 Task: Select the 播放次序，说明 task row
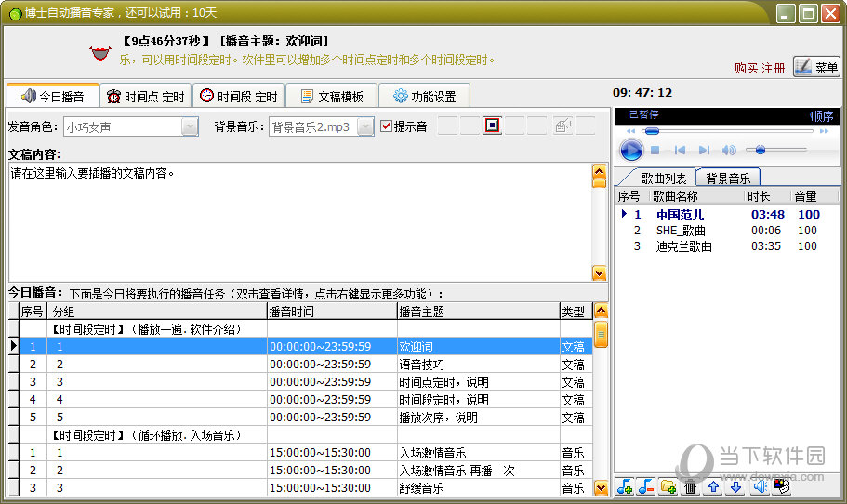pyautogui.click(x=306, y=417)
